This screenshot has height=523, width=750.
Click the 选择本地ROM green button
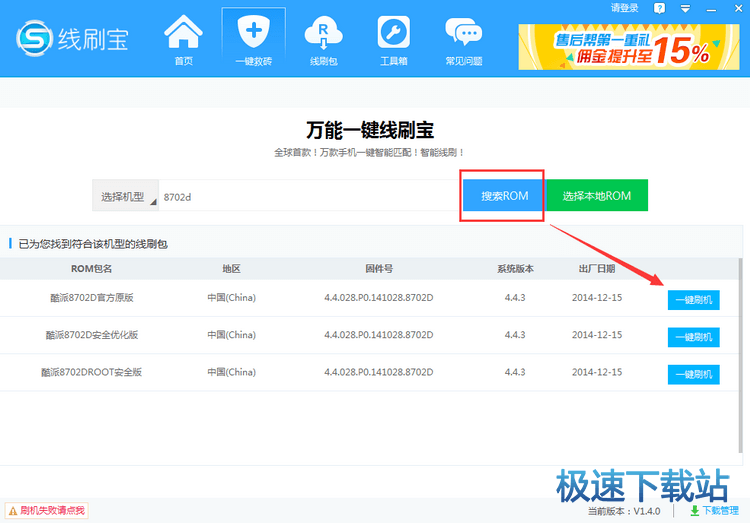tap(596, 196)
